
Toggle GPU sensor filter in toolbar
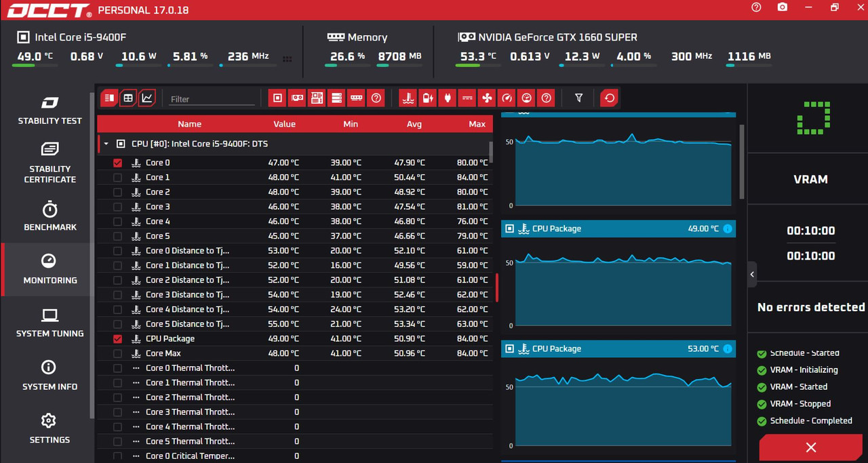tap(297, 98)
